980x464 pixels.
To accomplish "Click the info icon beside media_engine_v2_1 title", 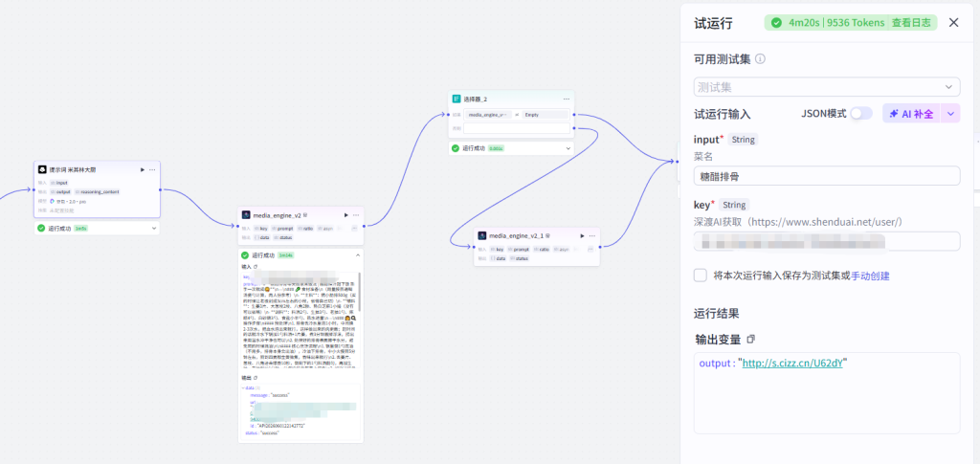I will [548, 236].
